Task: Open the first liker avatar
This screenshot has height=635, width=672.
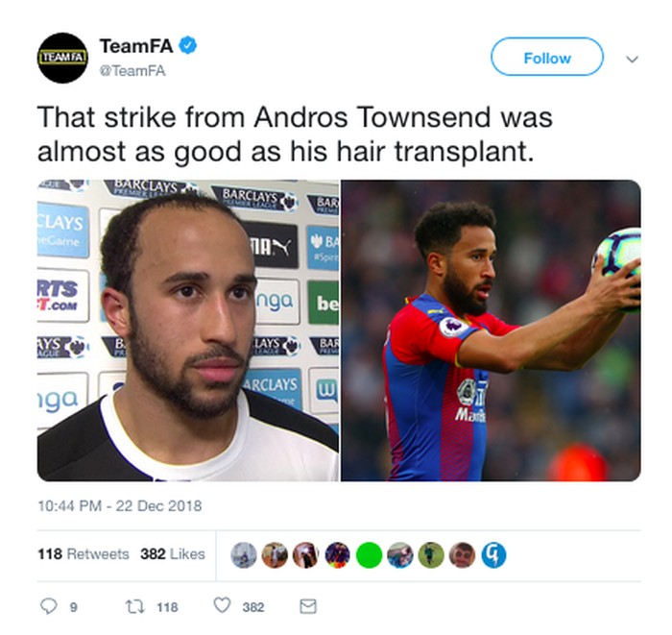Action: (244, 555)
